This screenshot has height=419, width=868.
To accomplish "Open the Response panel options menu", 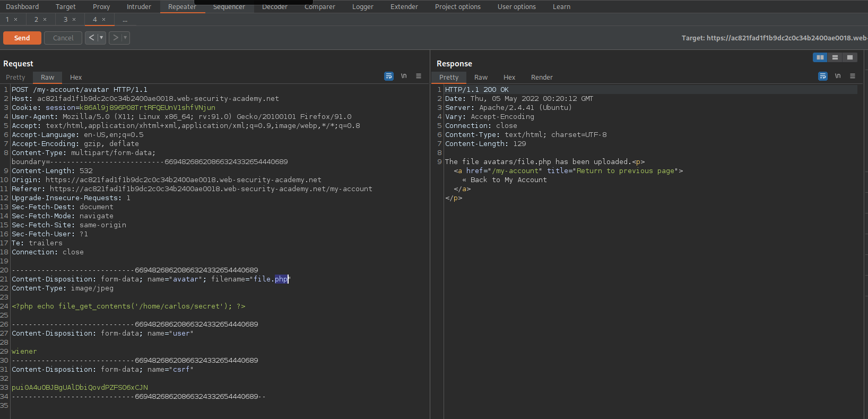I will point(853,76).
